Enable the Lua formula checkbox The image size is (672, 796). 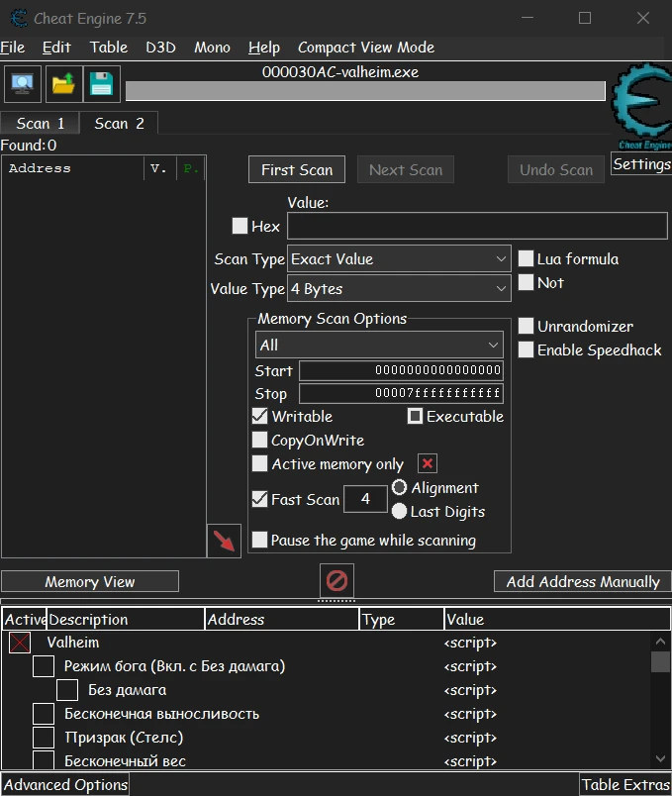coord(526,258)
